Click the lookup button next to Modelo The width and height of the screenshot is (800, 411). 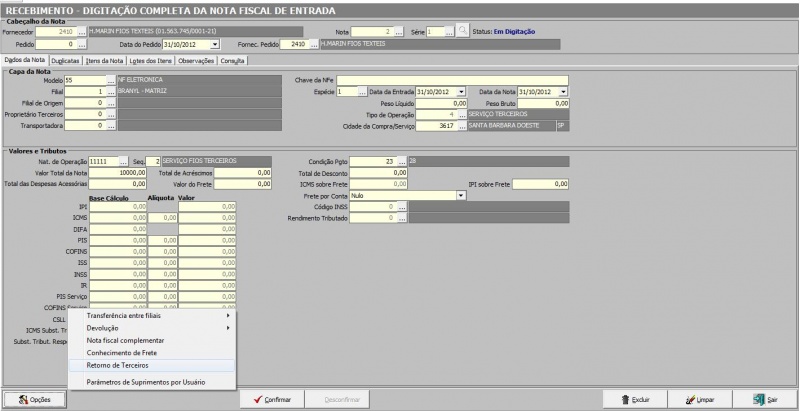[x=111, y=79]
